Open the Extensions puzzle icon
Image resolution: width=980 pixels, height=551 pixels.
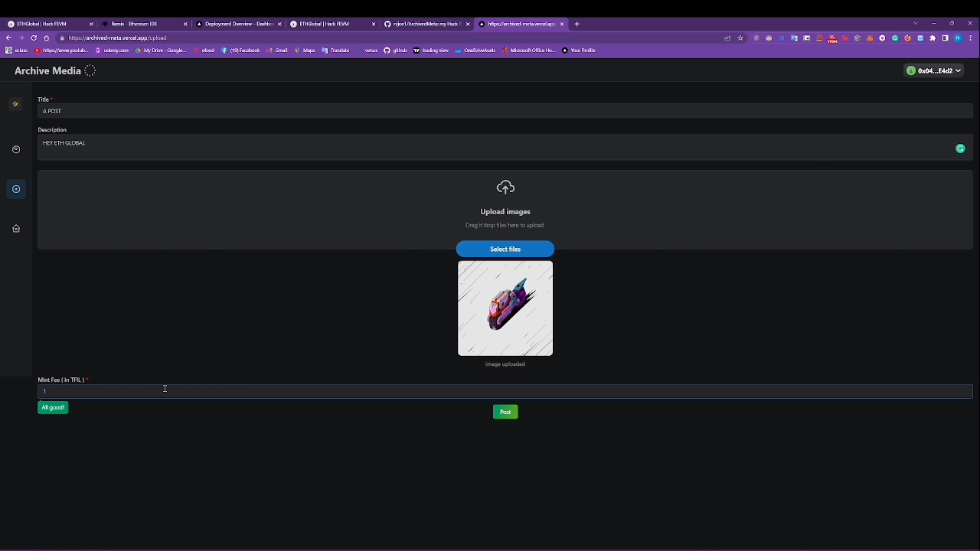(x=933, y=38)
